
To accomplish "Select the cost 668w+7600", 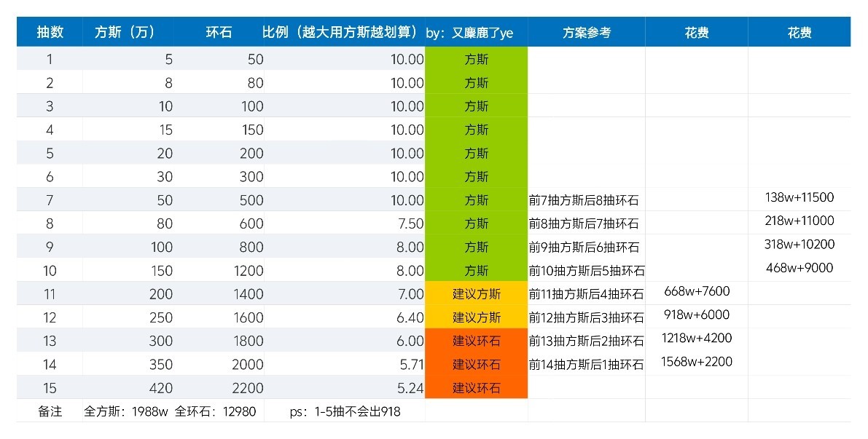I will (697, 290).
